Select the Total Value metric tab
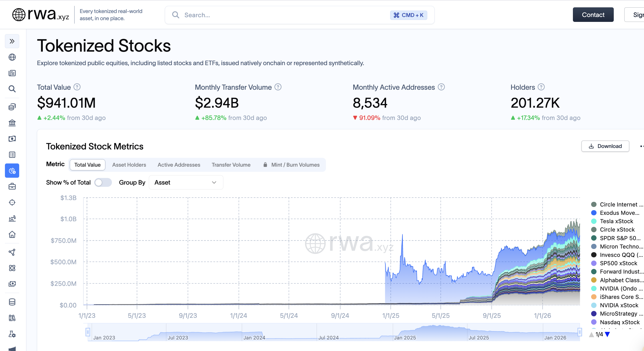 [x=87, y=165]
